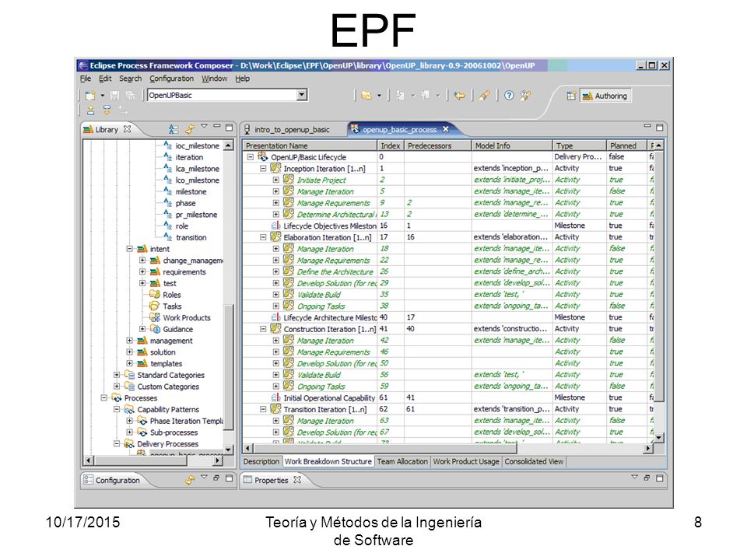
Task: Click the Library view sort/filter icon
Action: coord(174,129)
